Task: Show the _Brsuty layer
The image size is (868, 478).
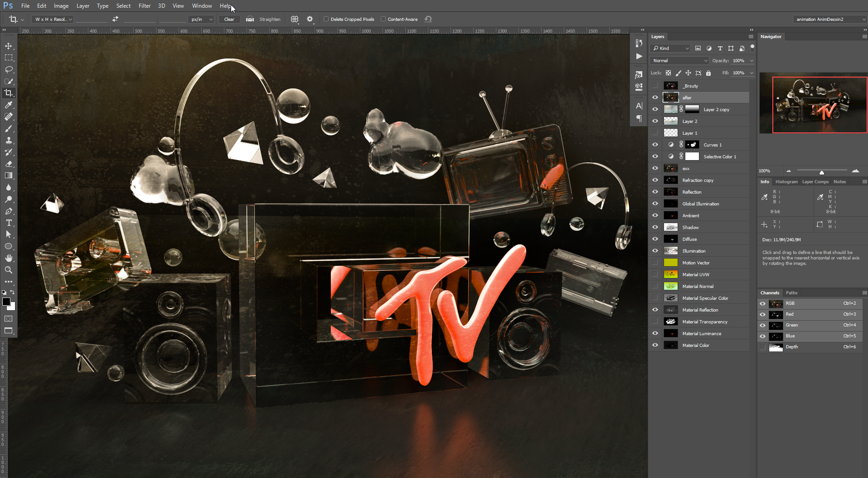Action: pos(655,86)
